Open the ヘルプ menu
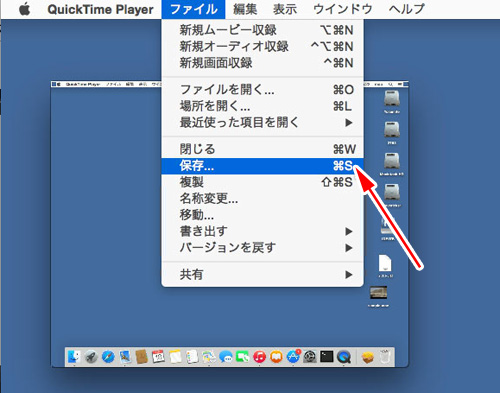Image resolution: width=500 pixels, height=393 pixels. [407, 9]
